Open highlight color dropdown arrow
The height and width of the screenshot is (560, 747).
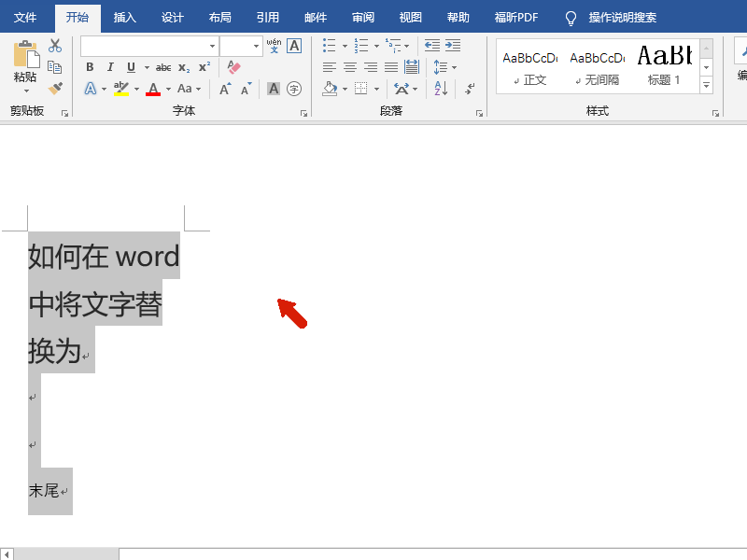[x=136, y=89]
